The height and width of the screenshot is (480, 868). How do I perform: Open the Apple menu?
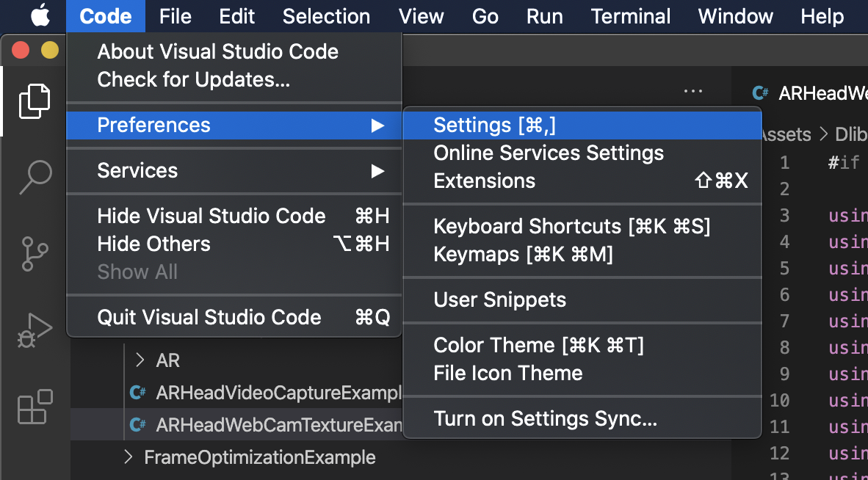click(x=40, y=16)
